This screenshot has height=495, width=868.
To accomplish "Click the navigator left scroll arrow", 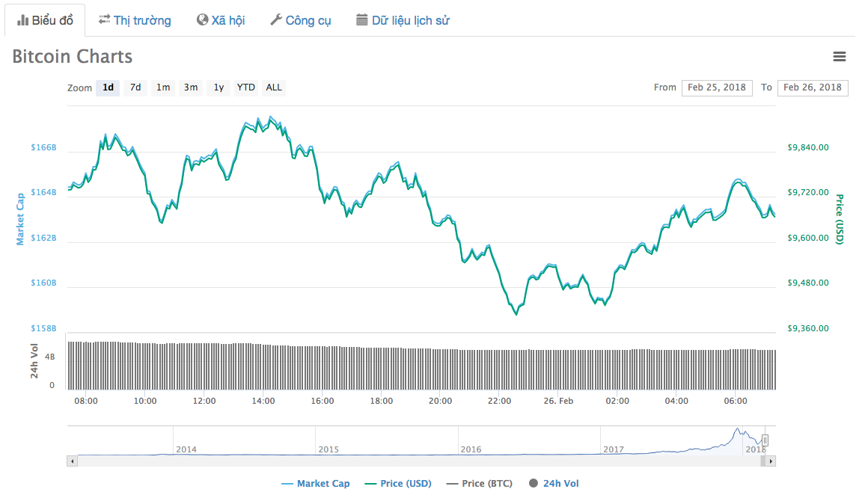I will (72, 461).
